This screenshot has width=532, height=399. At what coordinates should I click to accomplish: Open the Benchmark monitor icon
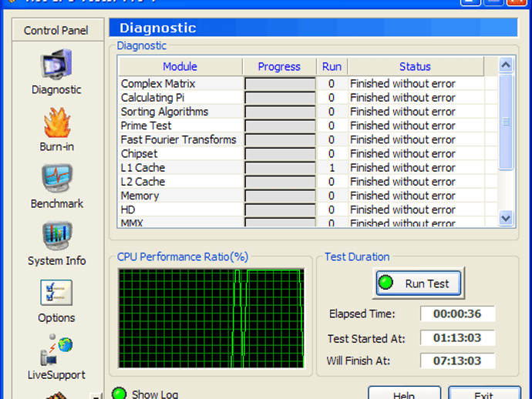click(x=57, y=178)
